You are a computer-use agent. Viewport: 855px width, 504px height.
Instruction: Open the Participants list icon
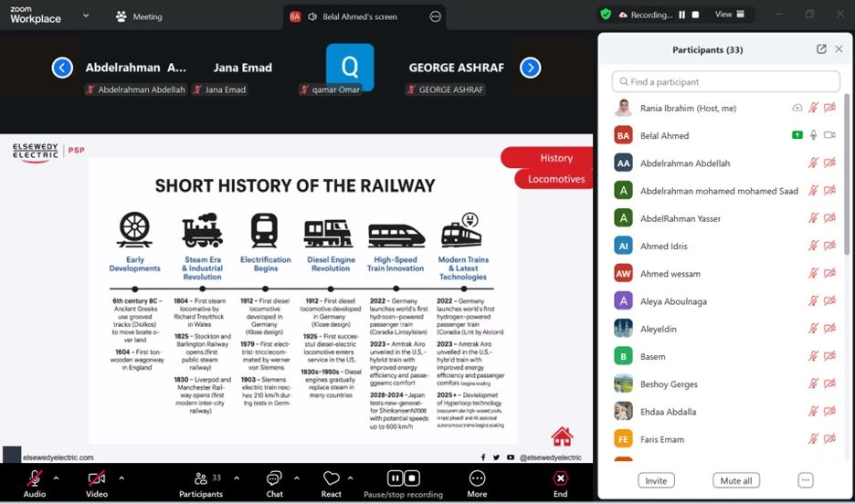201,478
